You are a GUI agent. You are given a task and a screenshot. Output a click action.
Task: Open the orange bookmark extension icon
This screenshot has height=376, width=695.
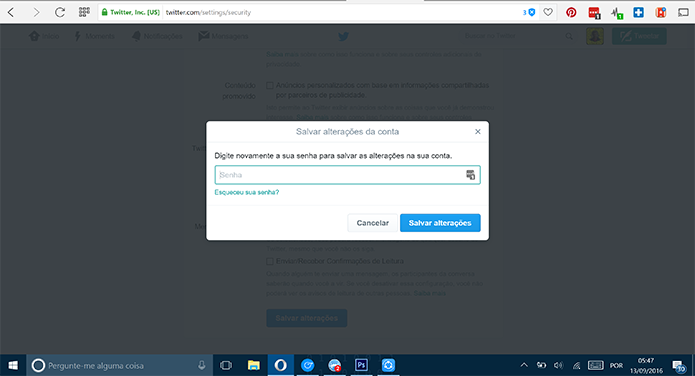[x=661, y=12]
